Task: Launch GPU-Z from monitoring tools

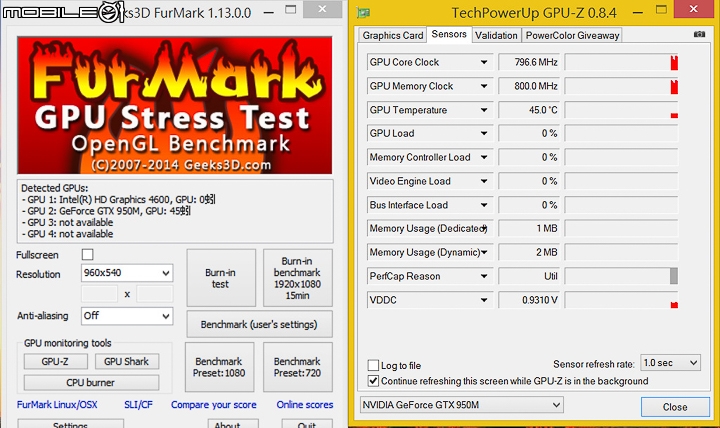Action: pos(55,361)
